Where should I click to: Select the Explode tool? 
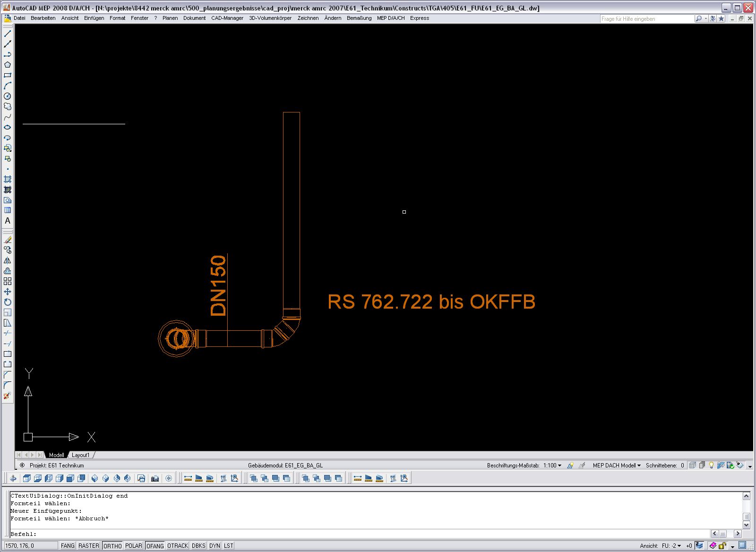pyautogui.click(x=8, y=396)
